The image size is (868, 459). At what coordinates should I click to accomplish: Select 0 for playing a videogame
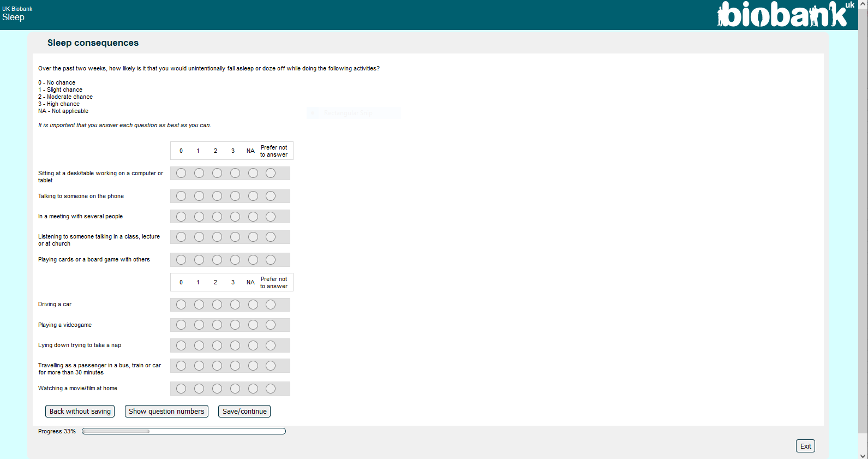click(x=181, y=325)
